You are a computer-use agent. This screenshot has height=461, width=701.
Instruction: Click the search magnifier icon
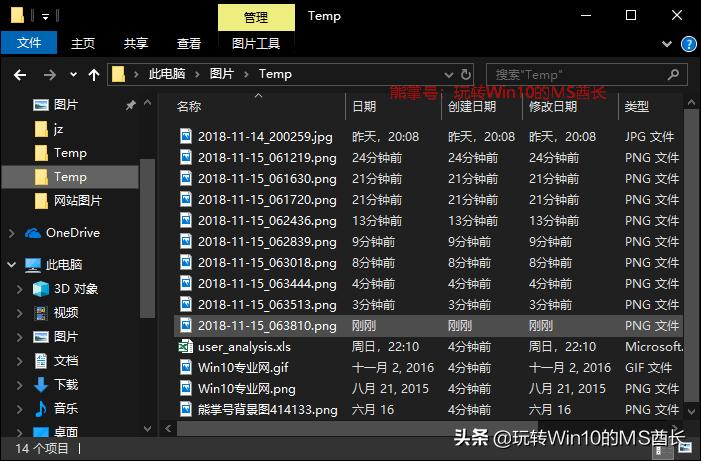coord(673,74)
